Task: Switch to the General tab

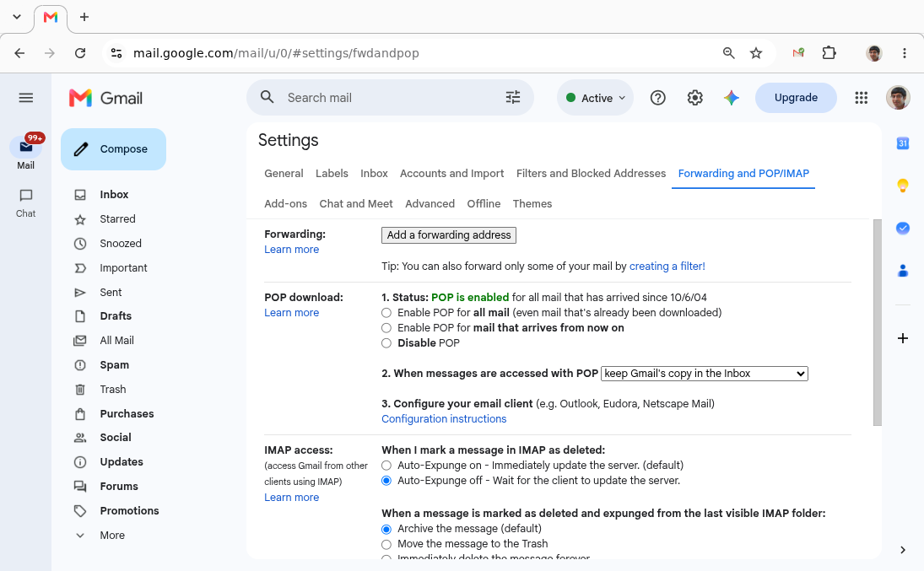Action: (284, 173)
